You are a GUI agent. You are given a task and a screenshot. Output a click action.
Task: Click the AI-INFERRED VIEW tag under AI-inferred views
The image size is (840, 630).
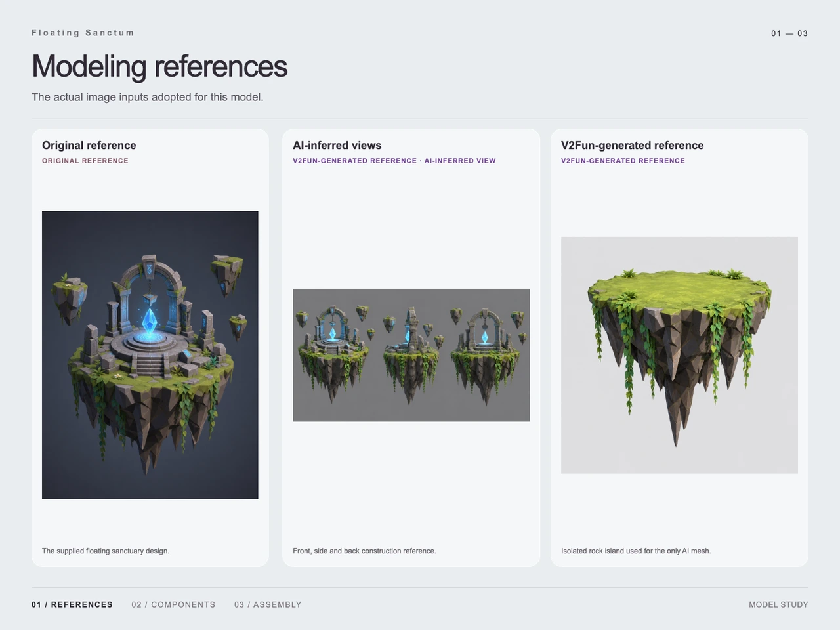[x=460, y=161]
